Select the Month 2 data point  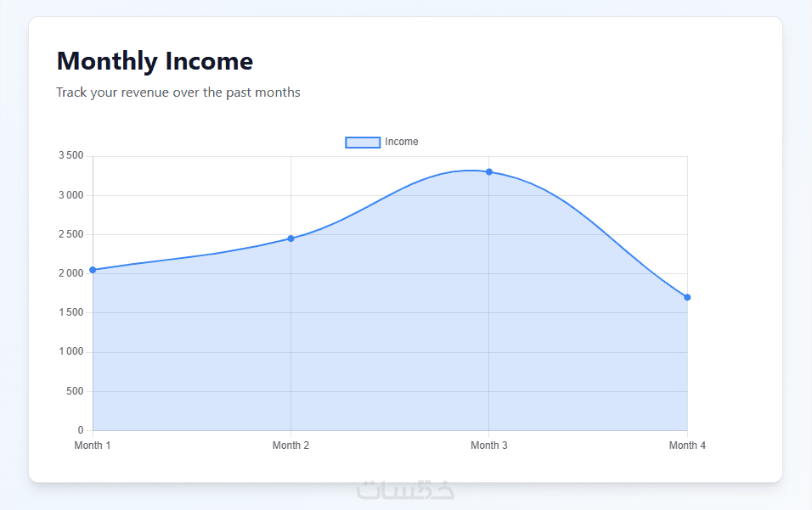click(290, 238)
